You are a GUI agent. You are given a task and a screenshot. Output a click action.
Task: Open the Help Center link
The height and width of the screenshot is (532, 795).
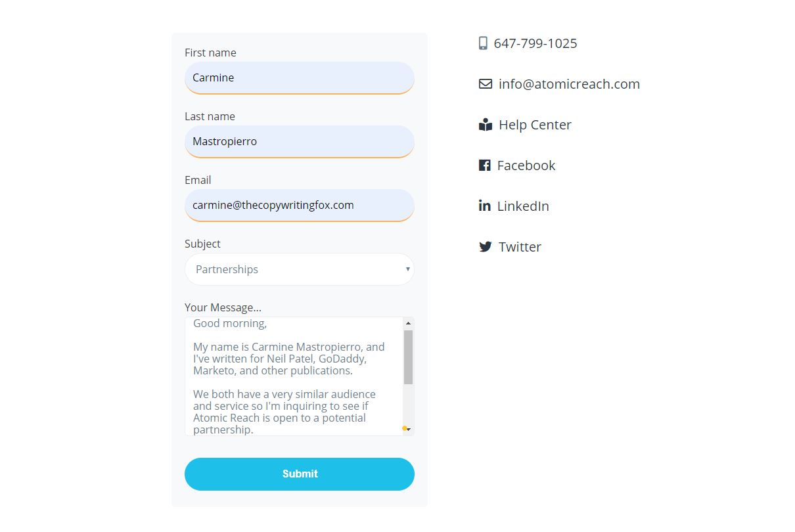[x=535, y=125]
